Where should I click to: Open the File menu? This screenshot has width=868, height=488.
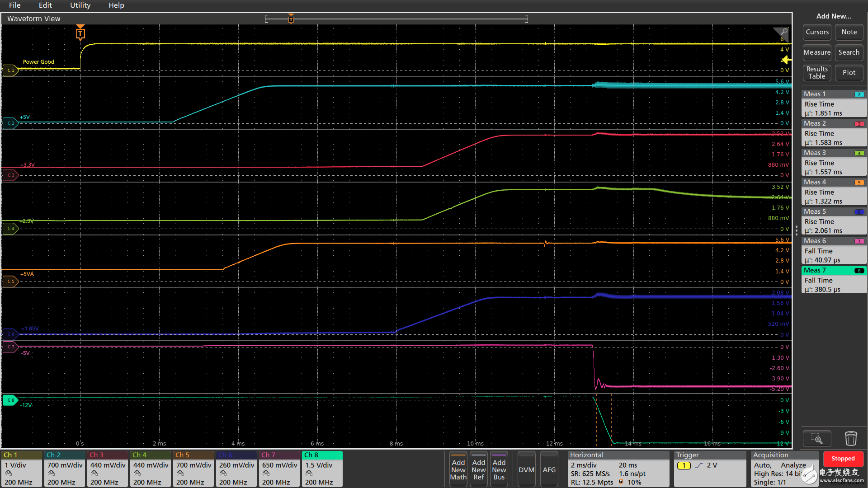(14, 5)
